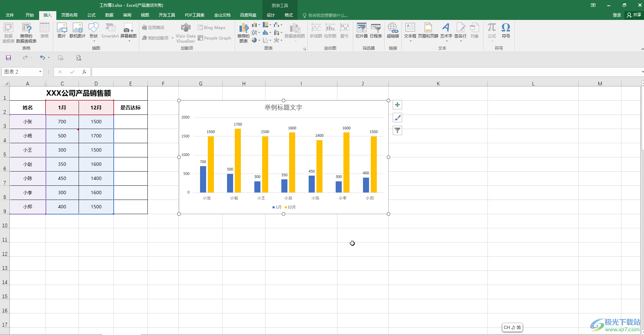
Task: Open the undo history dropdown arrow
Action: pyautogui.click(x=49, y=58)
